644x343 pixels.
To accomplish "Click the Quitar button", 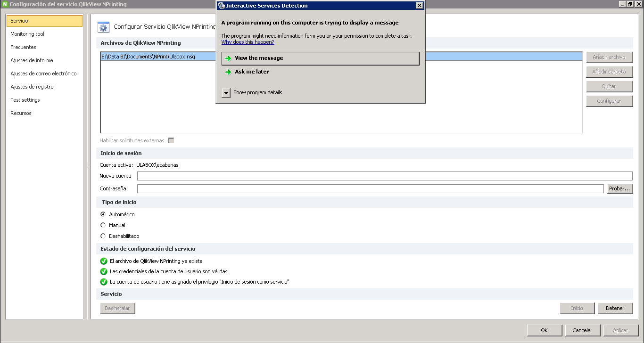I will (609, 86).
